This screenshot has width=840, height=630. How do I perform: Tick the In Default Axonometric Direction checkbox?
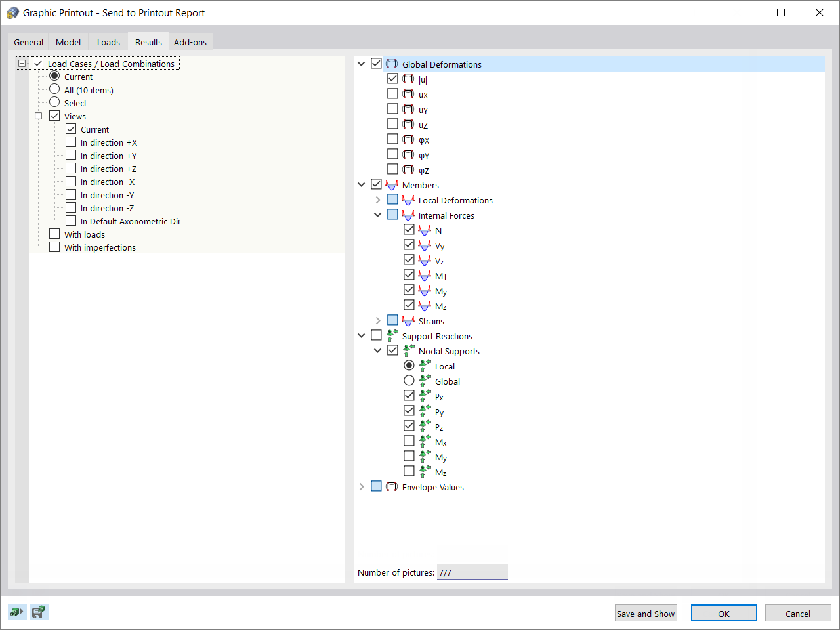click(71, 220)
